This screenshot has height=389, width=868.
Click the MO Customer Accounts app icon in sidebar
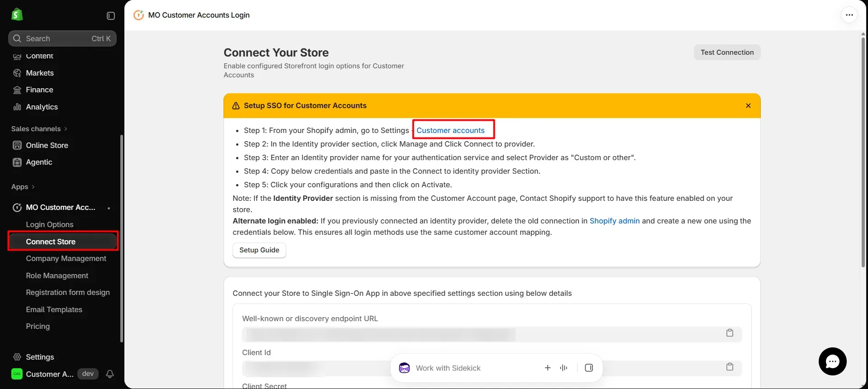(x=17, y=208)
